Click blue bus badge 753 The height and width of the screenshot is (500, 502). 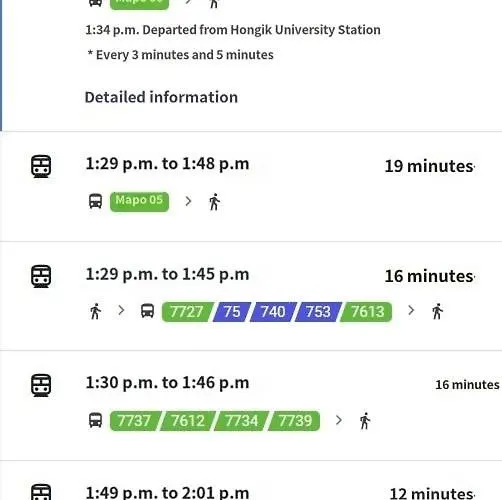pos(318,312)
